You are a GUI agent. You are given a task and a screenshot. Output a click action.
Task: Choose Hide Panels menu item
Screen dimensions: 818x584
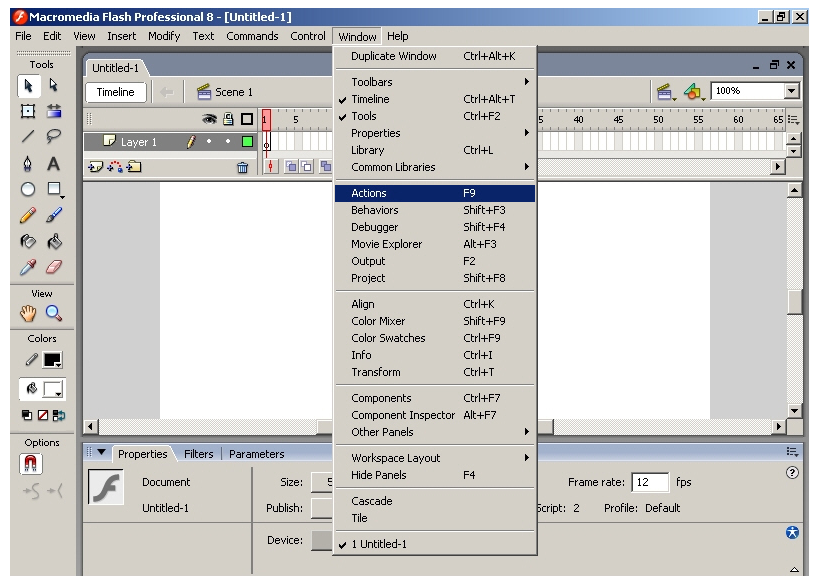(435, 475)
